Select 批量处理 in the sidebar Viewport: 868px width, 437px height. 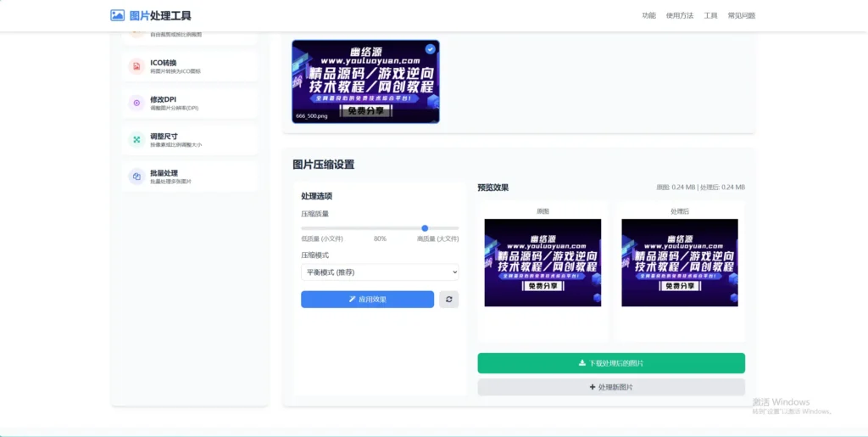tap(190, 176)
